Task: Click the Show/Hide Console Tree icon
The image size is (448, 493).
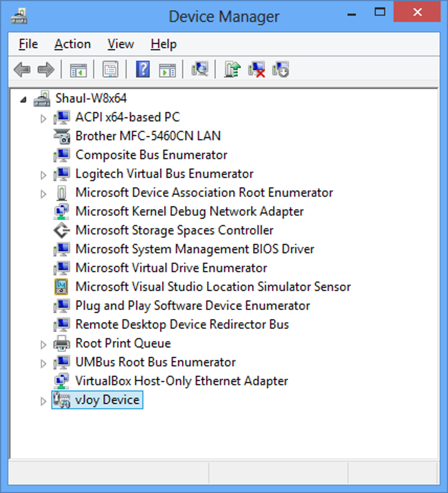Action: (79, 69)
